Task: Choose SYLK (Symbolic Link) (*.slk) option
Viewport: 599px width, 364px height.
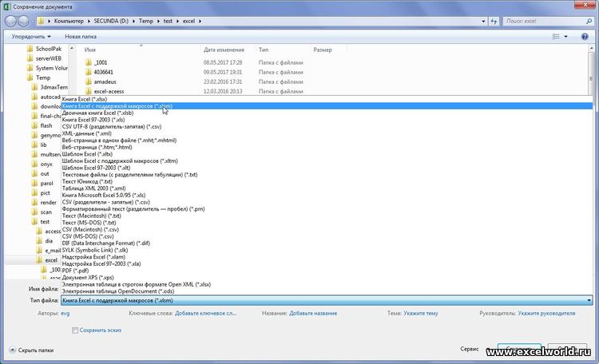Action: pos(327,250)
